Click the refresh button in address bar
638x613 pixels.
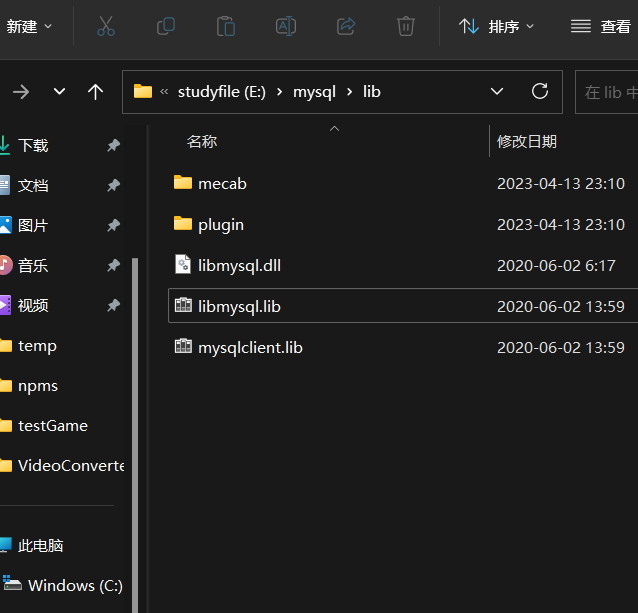pyautogui.click(x=540, y=92)
